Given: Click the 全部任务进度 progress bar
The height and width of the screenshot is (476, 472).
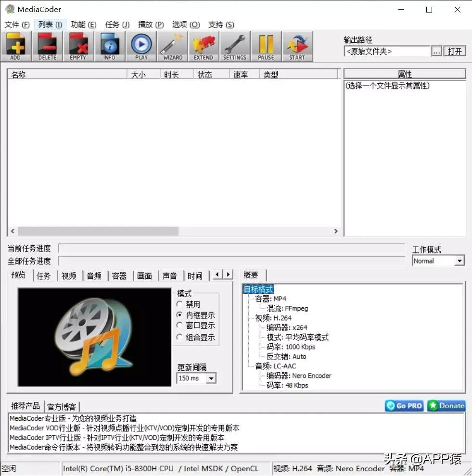Looking at the screenshot, I should (x=231, y=261).
